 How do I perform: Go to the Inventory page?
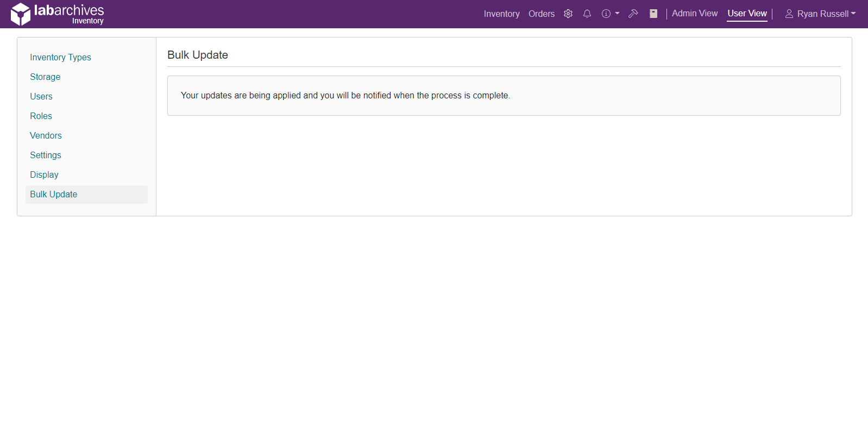tap(501, 14)
